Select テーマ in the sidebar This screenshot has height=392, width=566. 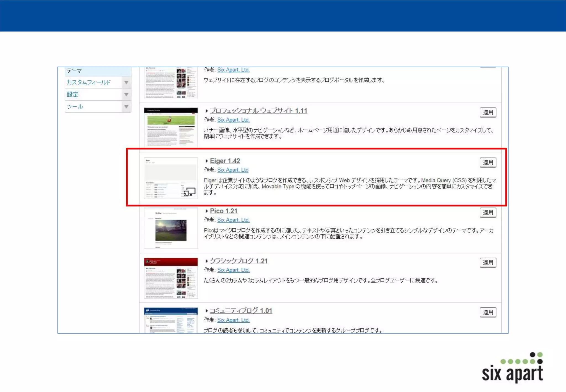[x=74, y=71]
